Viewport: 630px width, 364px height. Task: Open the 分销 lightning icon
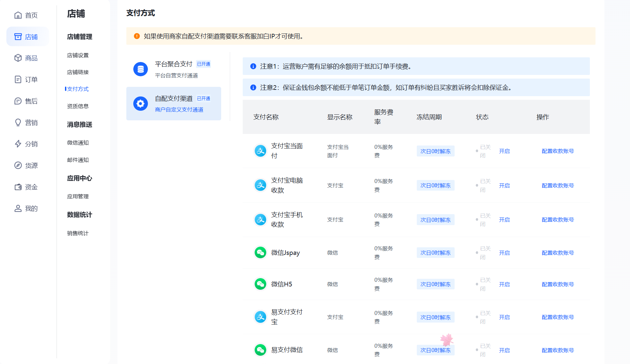tap(18, 144)
